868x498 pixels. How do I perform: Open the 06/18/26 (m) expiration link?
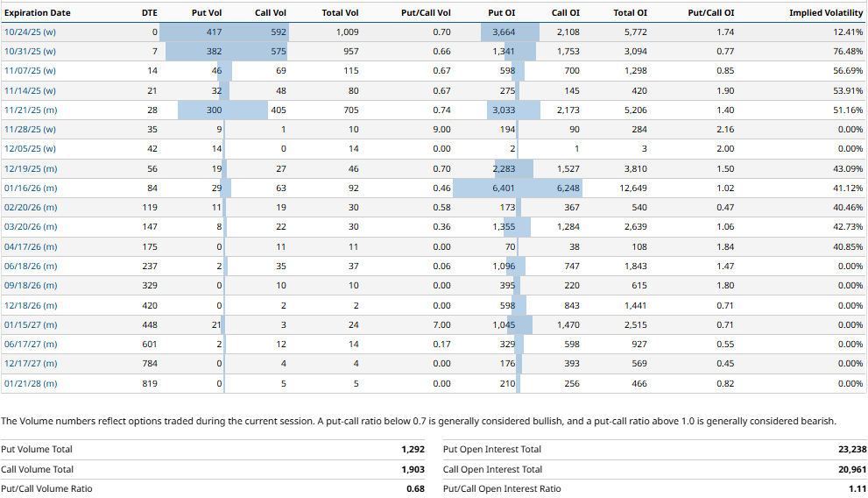click(31, 267)
